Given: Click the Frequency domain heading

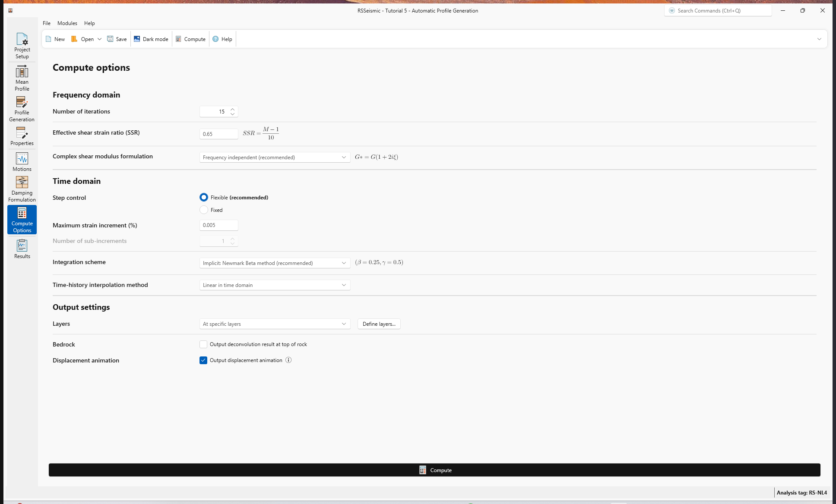Looking at the screenshot, I should click(86, 95).
